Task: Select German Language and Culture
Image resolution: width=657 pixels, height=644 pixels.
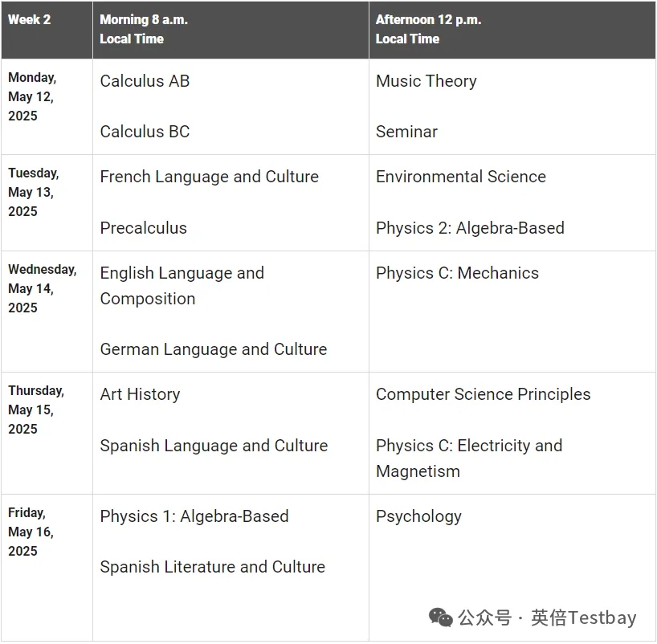Action: tap(213, 349)
